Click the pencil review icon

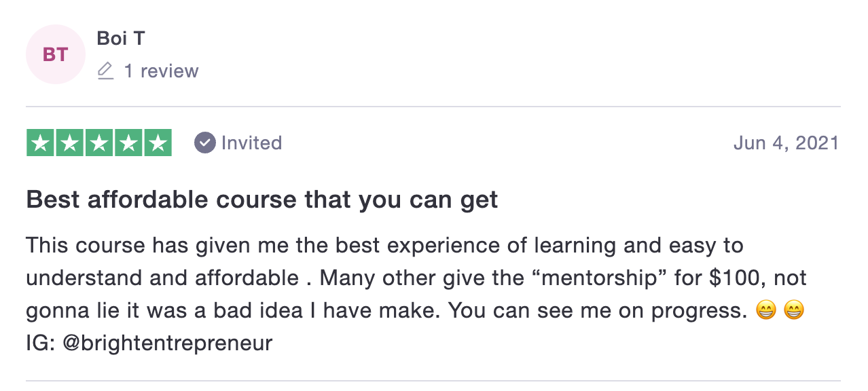[x=105, y=71]
